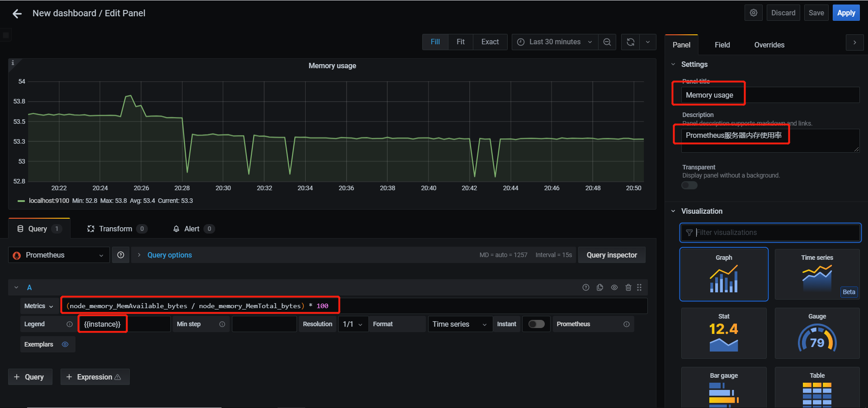Screen dimensions: 868x408
Task: Toggle the Exemplars eye icon
Action: pyautogui.click(x=65, y=344)
